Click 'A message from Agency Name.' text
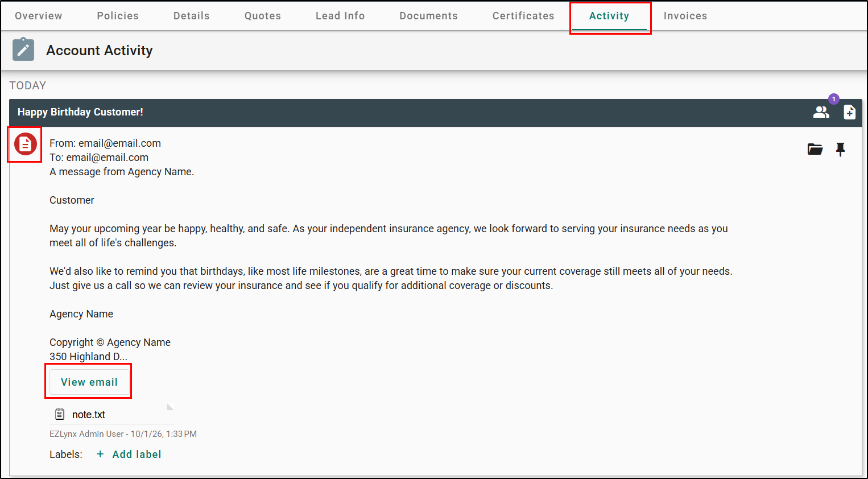The image size is (868, 479). click(x=122, y=172)
